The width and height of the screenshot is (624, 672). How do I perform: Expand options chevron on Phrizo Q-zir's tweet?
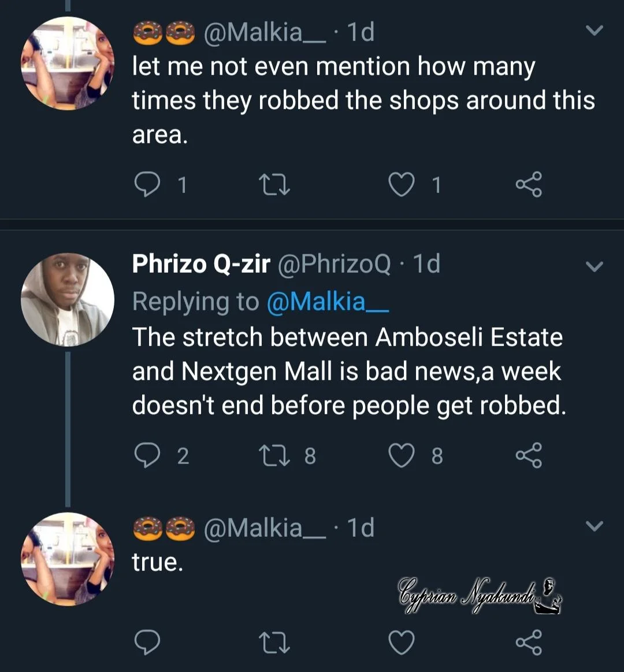click(594, 266)
